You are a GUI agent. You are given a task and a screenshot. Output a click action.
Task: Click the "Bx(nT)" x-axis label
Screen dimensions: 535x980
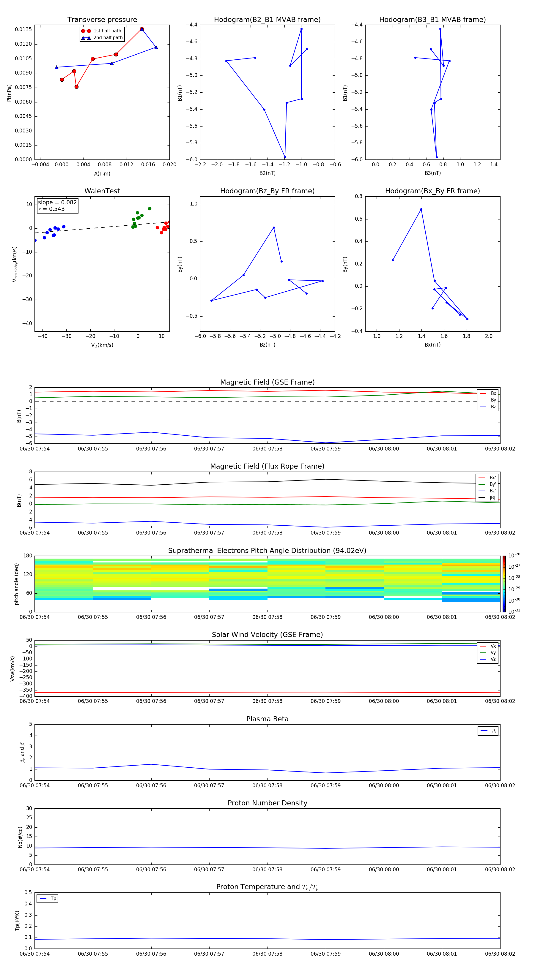click(x=432, y=345)
